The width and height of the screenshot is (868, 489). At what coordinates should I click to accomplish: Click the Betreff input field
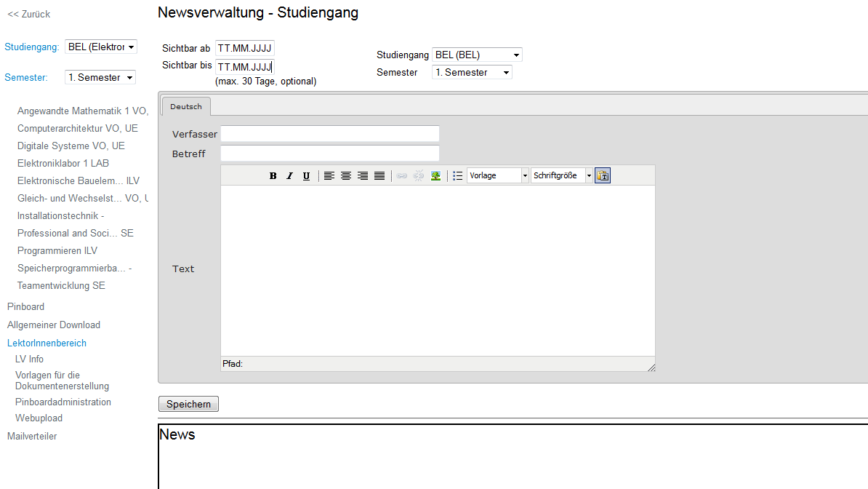[330, 154]
